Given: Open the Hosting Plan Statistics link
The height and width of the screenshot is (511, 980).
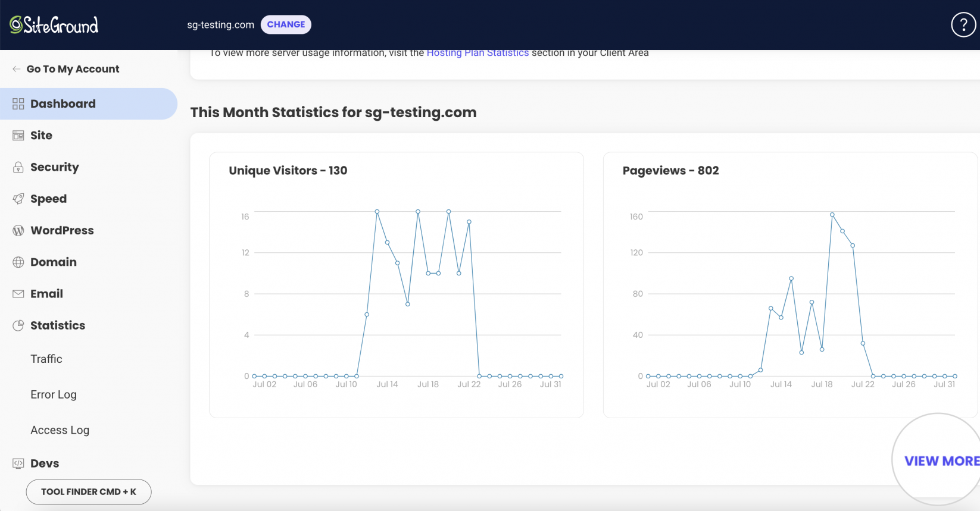Looking at the screenshot, I should click(x=477, y=53).
